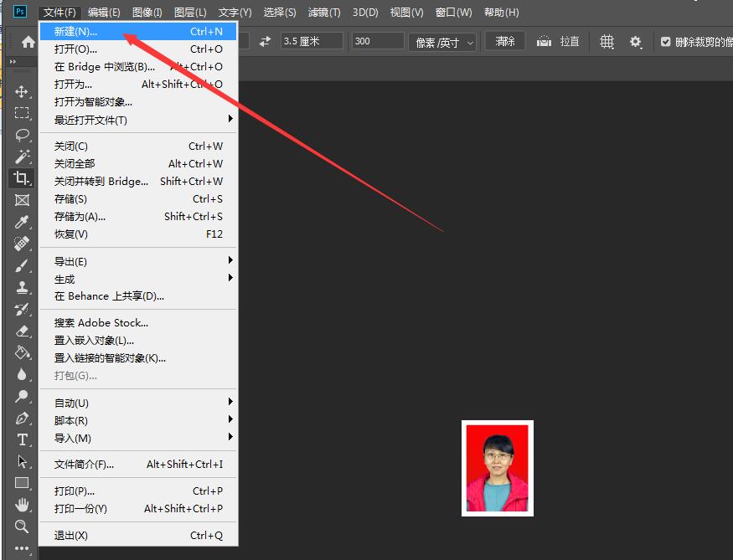Open the 滤镜 menu in menu bar
Image resolution: width=733 pixels, height=560 pixels.
click(324, 13)
